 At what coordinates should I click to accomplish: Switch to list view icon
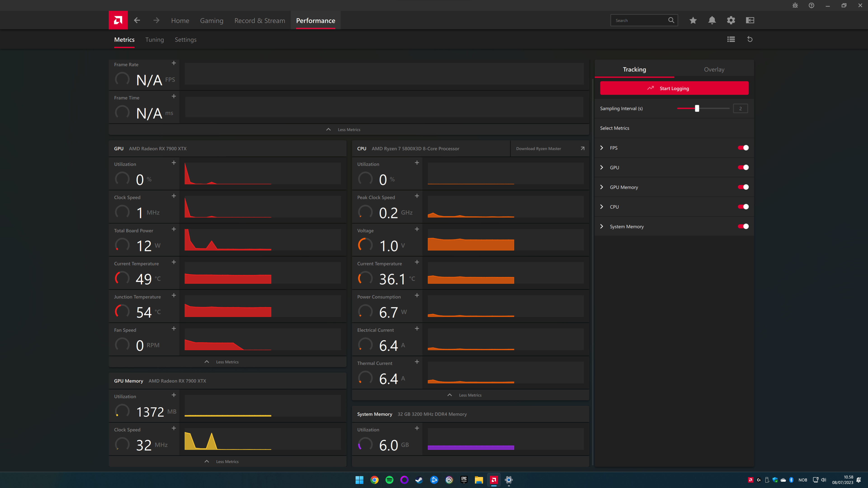coord(731,39)
